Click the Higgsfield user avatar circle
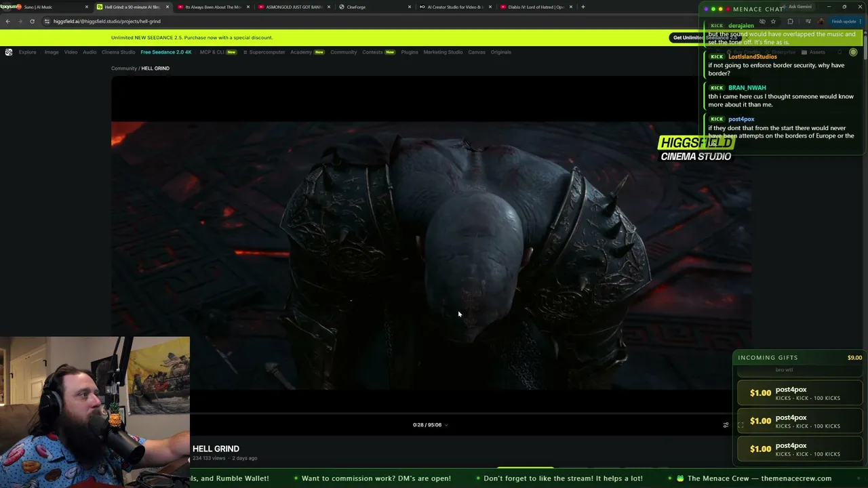Screen dimensions: 868x488 853,52
